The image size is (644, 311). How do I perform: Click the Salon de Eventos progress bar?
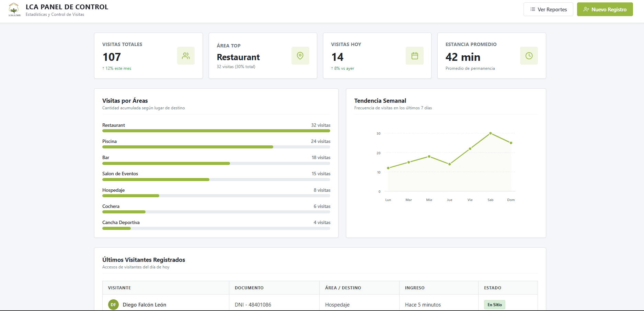coord(216,179)
